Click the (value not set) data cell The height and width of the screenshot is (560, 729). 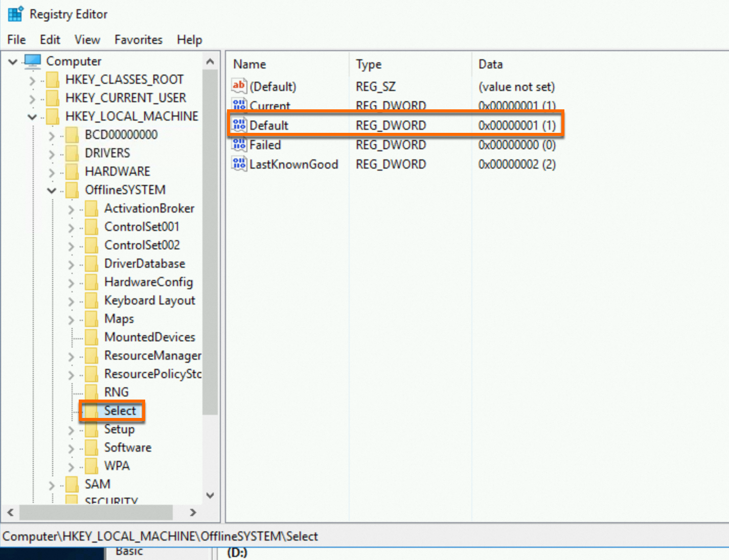tap(516, 86)
